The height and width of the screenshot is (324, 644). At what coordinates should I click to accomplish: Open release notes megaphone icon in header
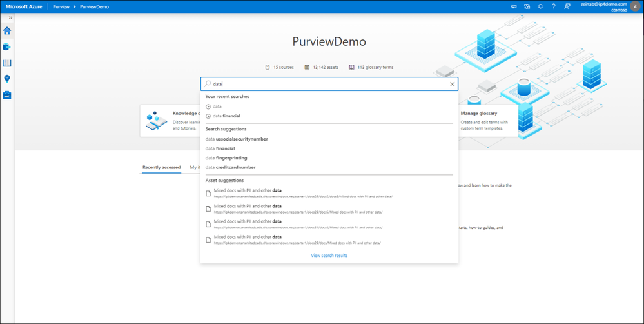tap(513, 6)
